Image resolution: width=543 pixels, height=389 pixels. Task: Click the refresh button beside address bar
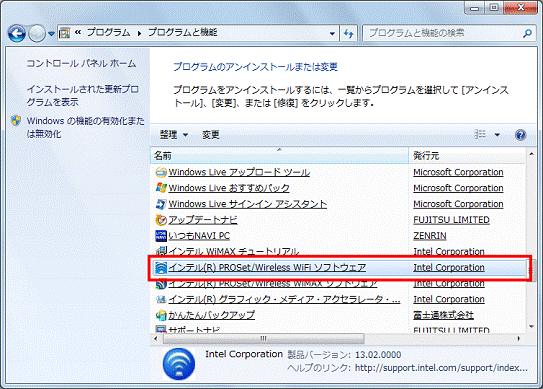coord(348,33)
